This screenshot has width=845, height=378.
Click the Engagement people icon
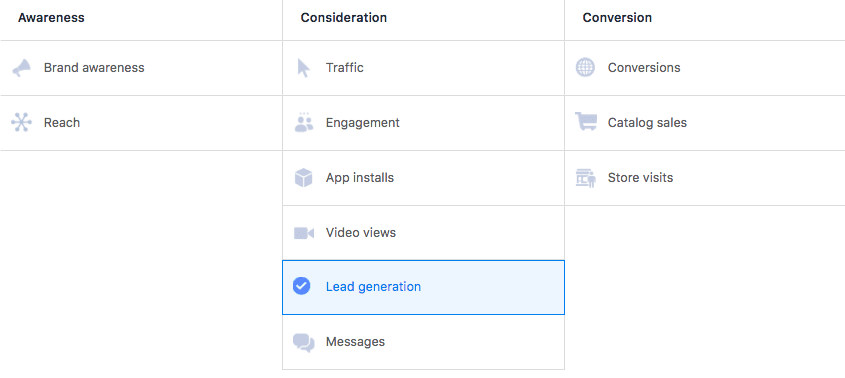[304, 122]
